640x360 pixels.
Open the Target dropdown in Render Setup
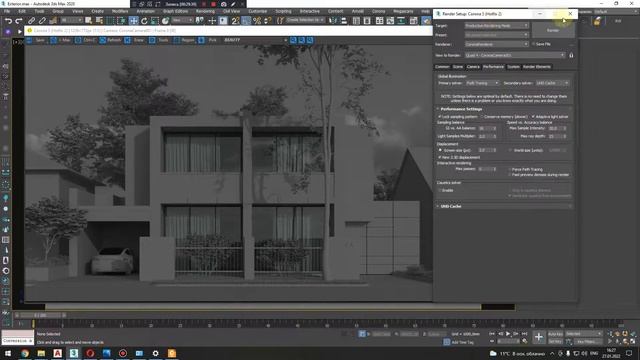coord(497,26)
